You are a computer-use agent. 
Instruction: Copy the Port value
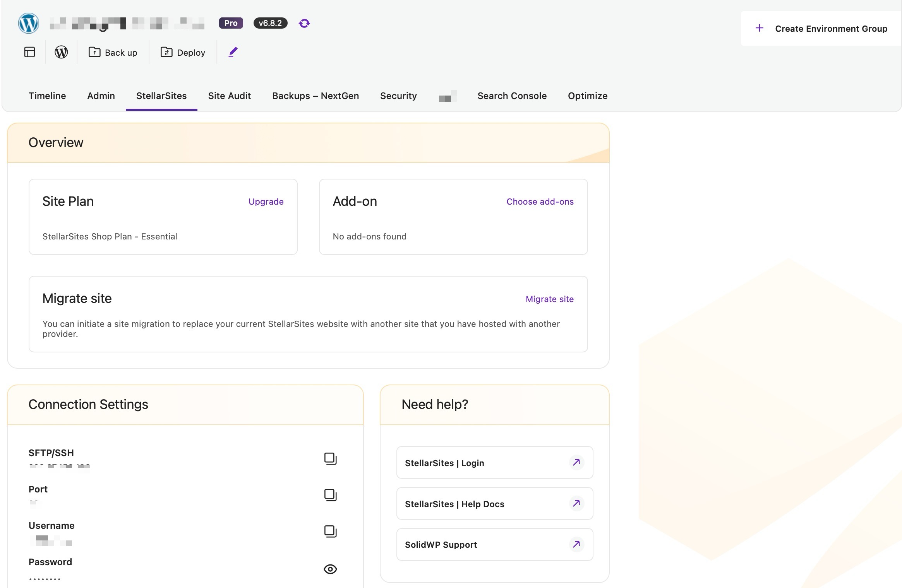[330, 495]
